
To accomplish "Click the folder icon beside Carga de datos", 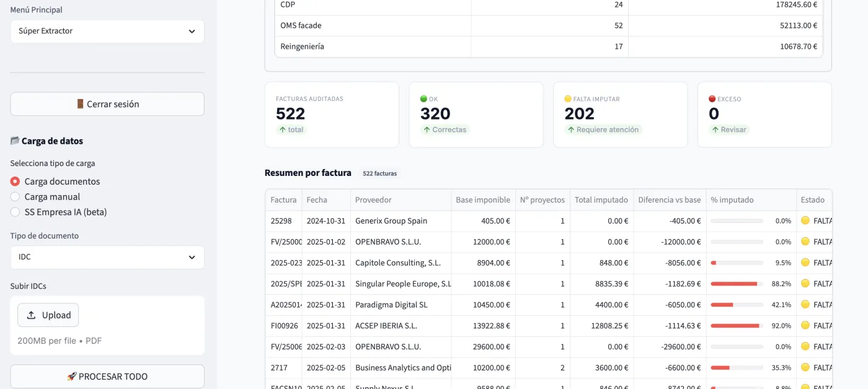I will tap(15, 141).
